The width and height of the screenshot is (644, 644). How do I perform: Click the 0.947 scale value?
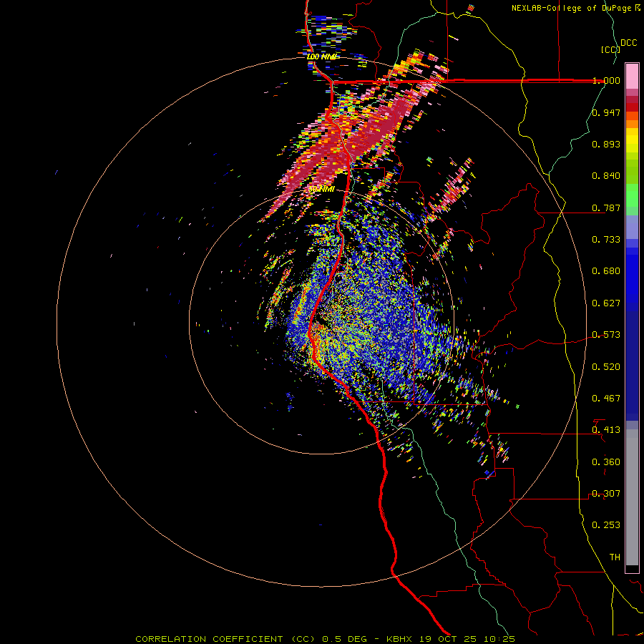pos(606,112)
